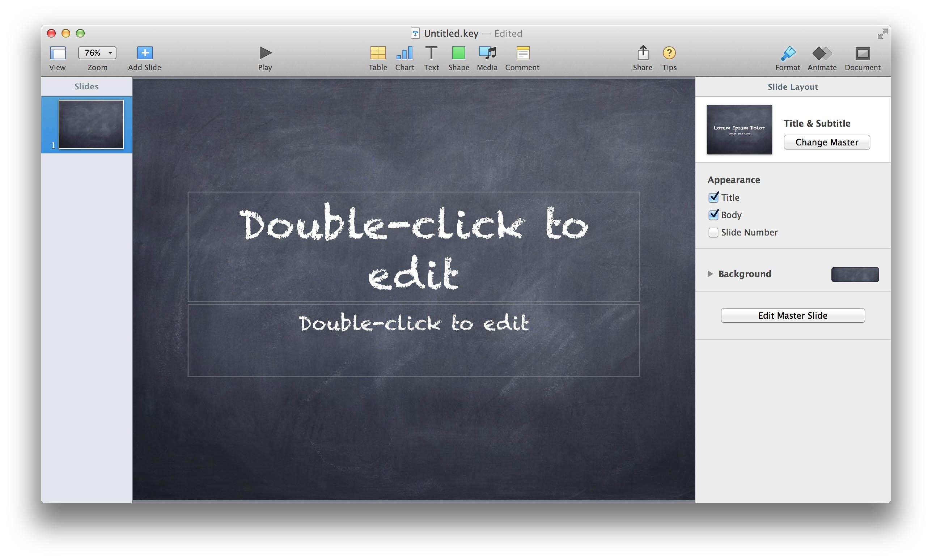The image size is (932, 560).
Task: Open the Chart toolbar icon
Action: point(404,53)
